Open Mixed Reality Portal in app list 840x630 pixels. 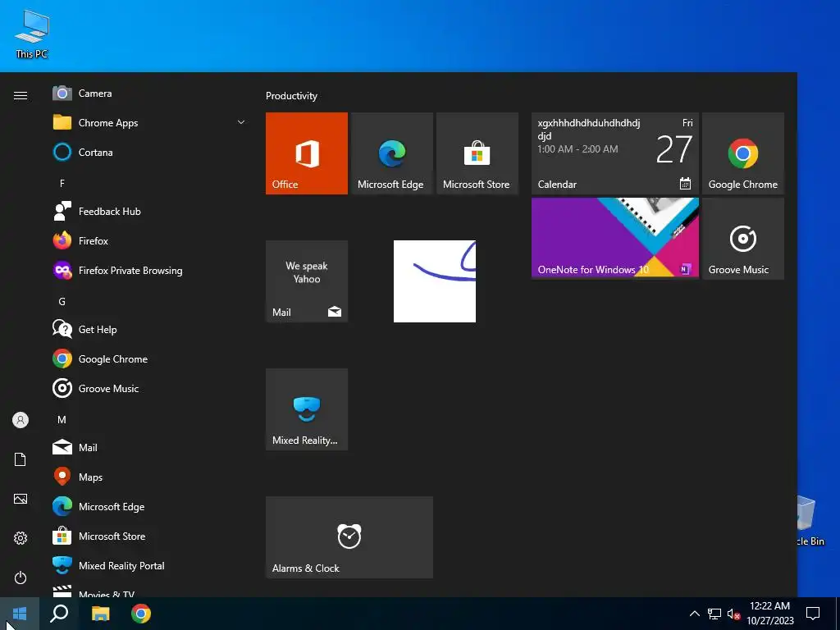[x=150, y=566]
